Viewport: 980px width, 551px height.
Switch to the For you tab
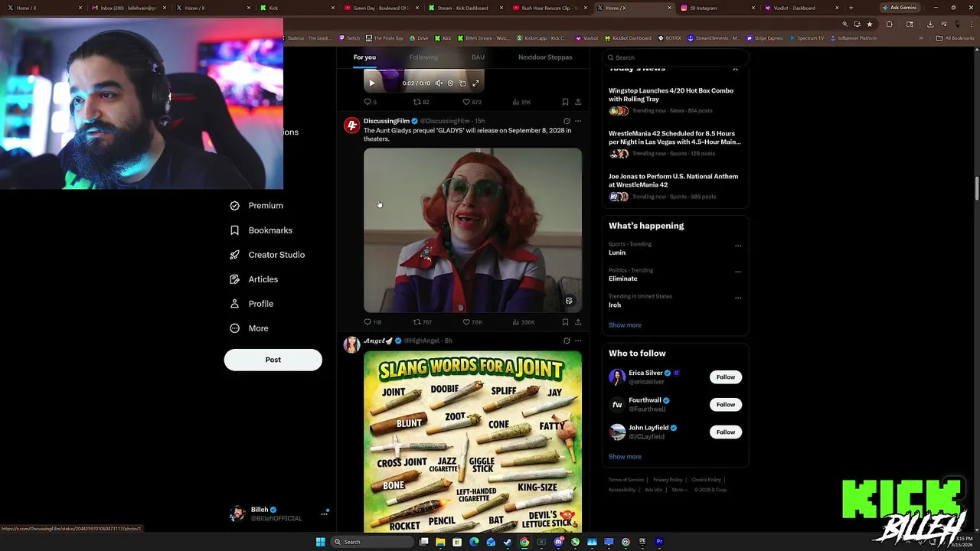(364, 57)
